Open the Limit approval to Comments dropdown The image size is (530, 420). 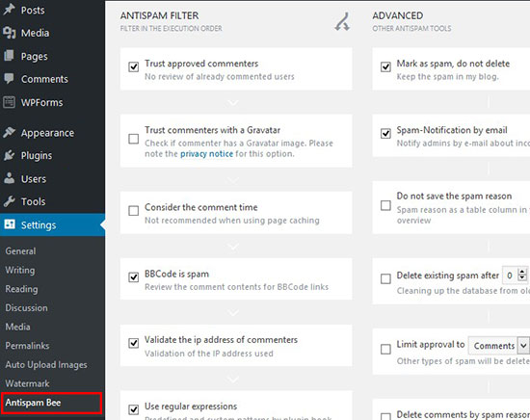499,346
